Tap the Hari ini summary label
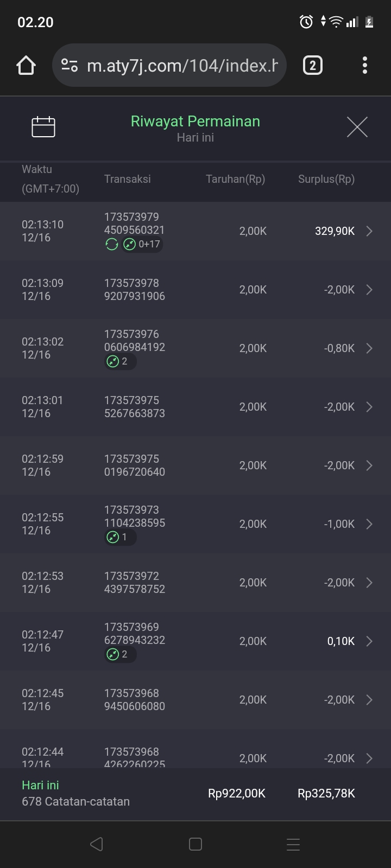Image resolution: width=391 pixels, height=868 pixels. (x=40, y=785)
